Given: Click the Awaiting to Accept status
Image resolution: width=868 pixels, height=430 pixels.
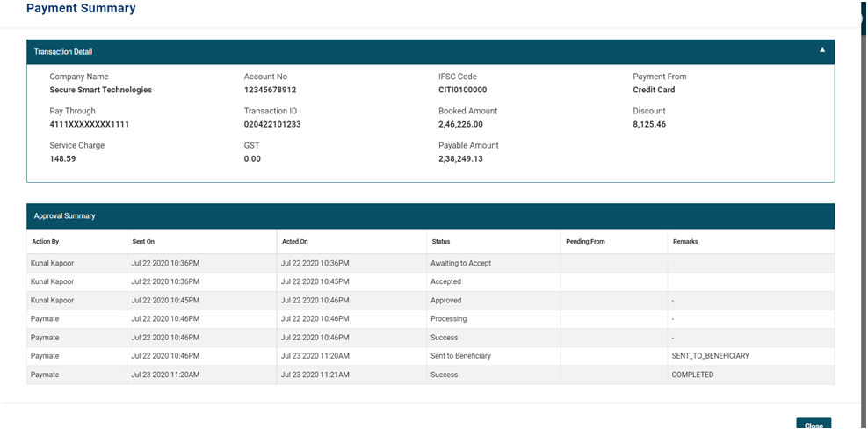Looking at the screenshot, I should pos(460,263).
